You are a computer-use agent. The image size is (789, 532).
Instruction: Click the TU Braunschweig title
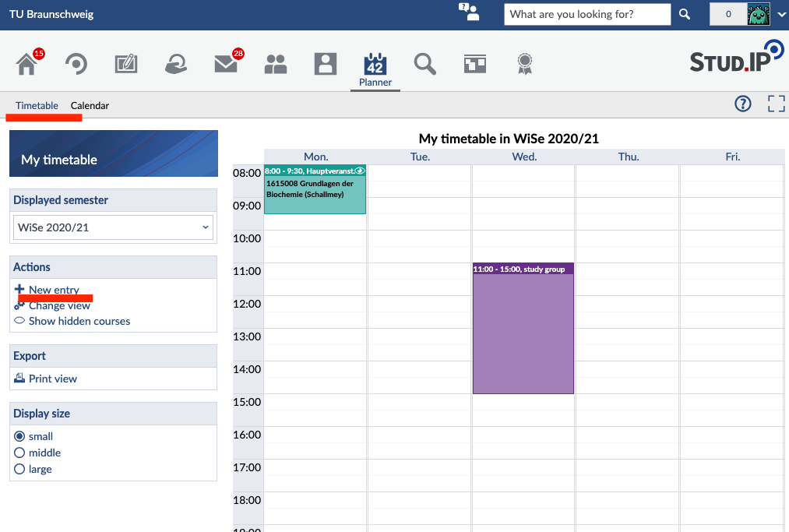pyautogui.click(x=51, y=14)
